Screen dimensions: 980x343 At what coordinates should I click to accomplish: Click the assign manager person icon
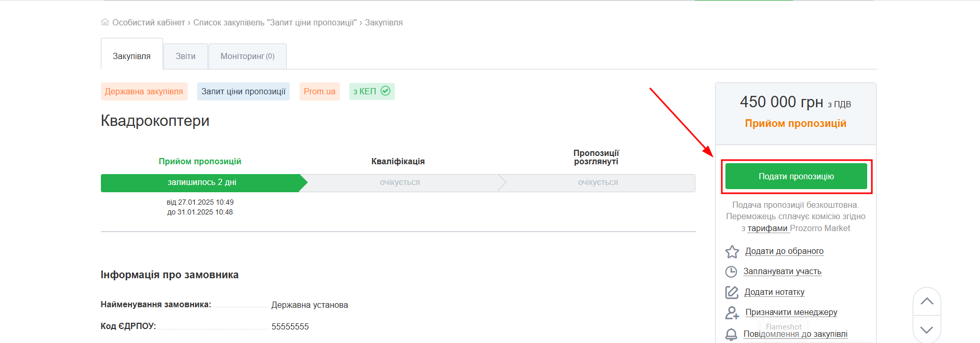tap(732, 312)
